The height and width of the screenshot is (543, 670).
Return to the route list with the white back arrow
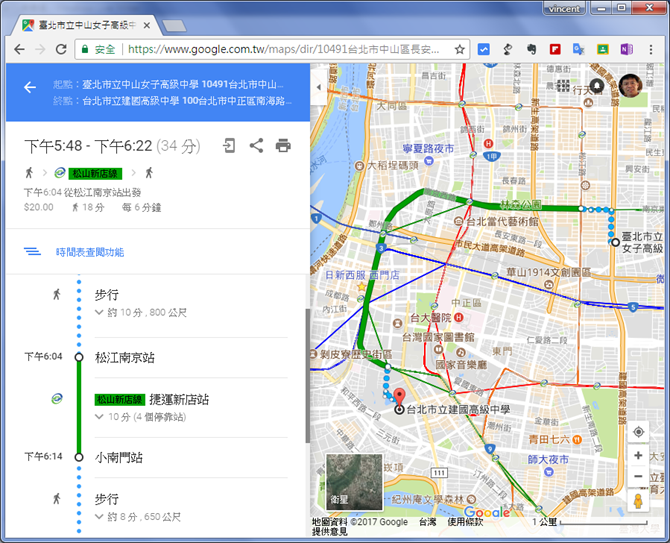[30, 87]
